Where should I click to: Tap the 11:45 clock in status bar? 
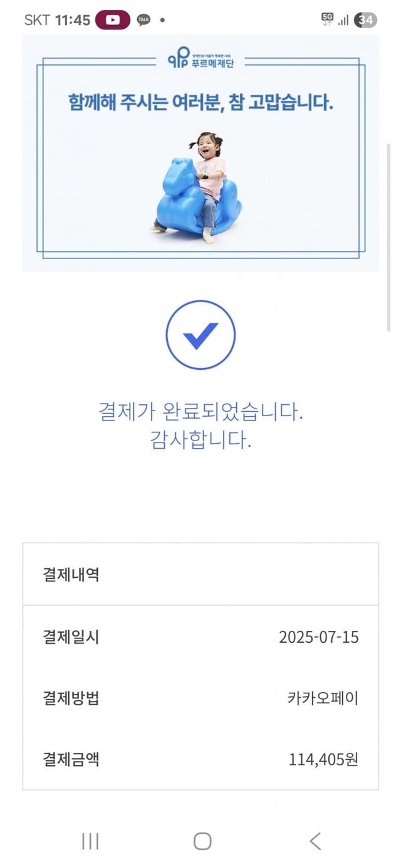[x=73, y=20]
